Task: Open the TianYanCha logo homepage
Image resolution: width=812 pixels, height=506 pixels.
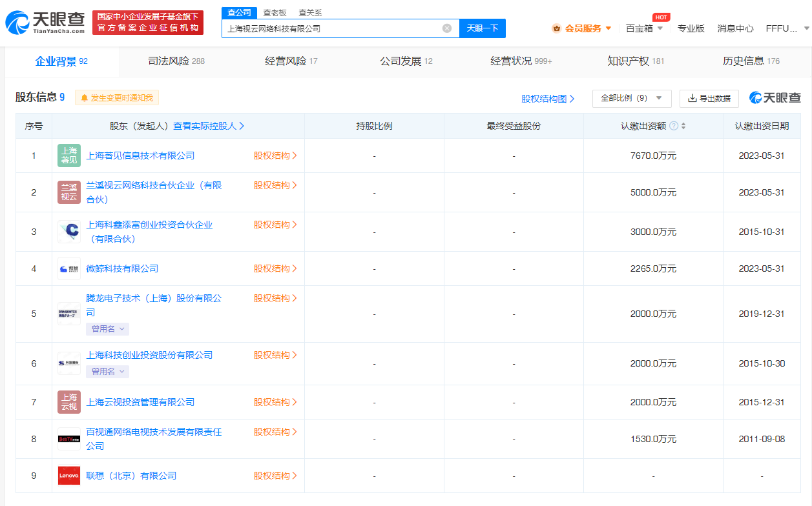Action: pos(44,23)
